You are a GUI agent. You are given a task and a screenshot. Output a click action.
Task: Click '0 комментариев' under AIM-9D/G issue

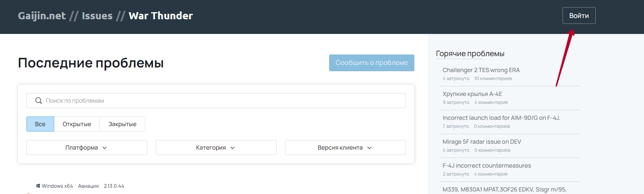point(492,126)
